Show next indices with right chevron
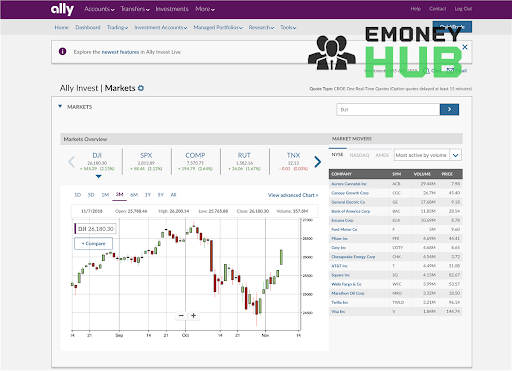512x371 pixels. 318,162
